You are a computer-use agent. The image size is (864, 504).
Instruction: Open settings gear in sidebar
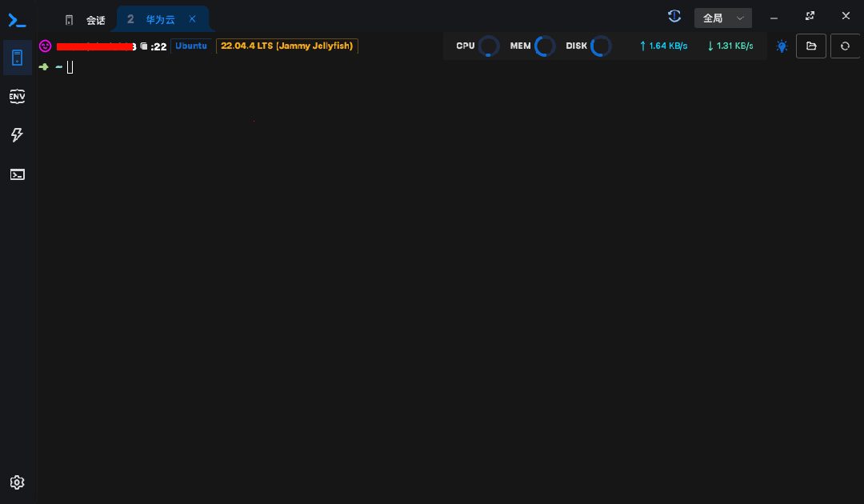click(x=17, y=482)
